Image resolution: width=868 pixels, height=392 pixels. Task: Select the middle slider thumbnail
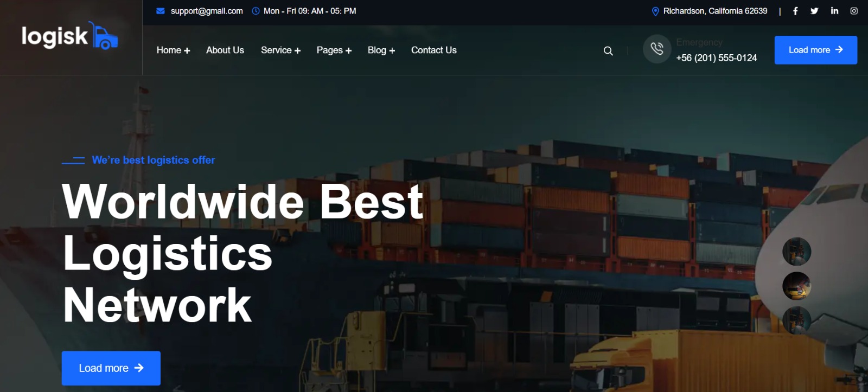[796, 286]
